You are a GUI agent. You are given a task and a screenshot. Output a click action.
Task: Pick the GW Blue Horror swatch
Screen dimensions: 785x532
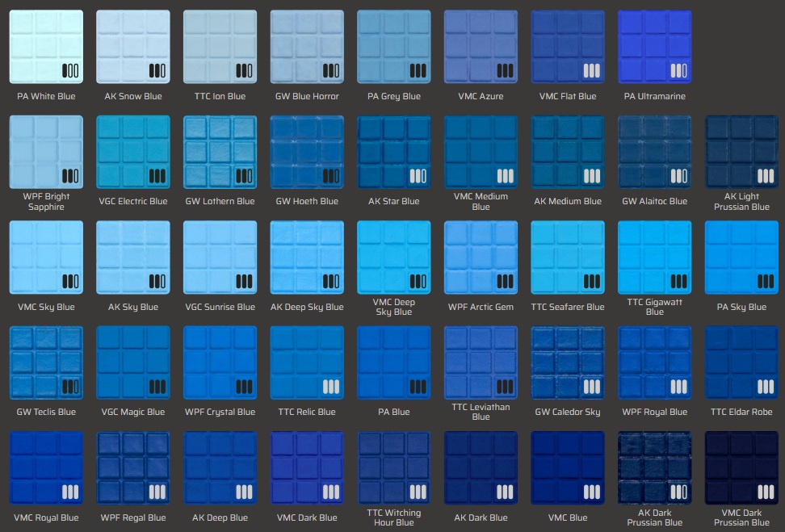(x=307, y=47)
